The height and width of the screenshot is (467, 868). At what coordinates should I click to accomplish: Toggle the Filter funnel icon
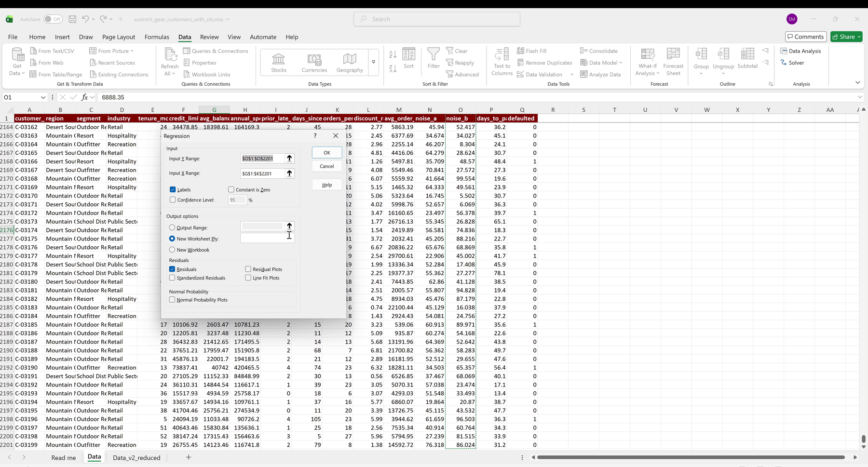(x=434, y=59)
